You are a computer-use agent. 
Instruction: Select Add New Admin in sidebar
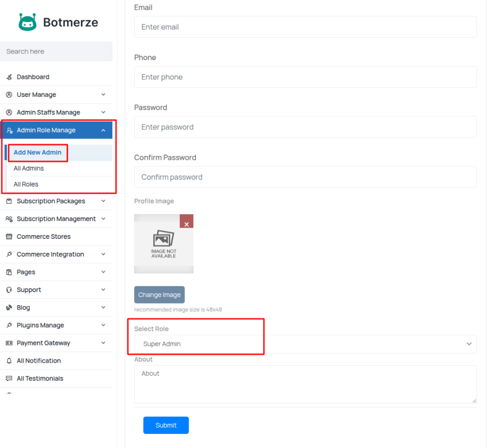click(37, 153)
